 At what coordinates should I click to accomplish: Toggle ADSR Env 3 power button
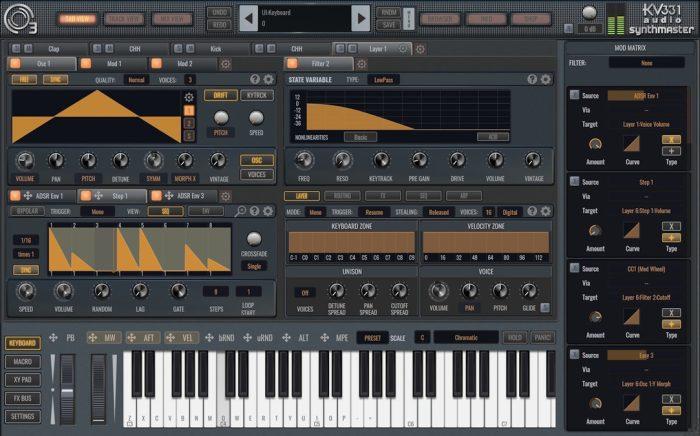coord(156,196)
